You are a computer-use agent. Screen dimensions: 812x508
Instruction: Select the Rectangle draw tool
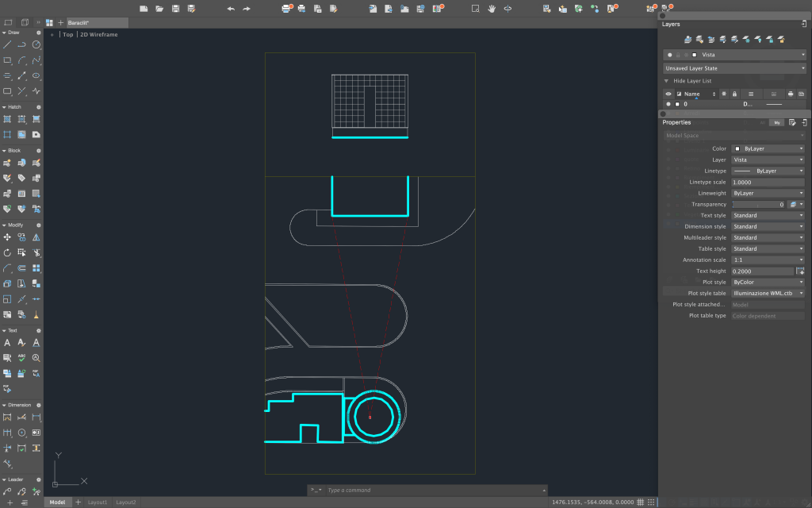click(7, 60)
